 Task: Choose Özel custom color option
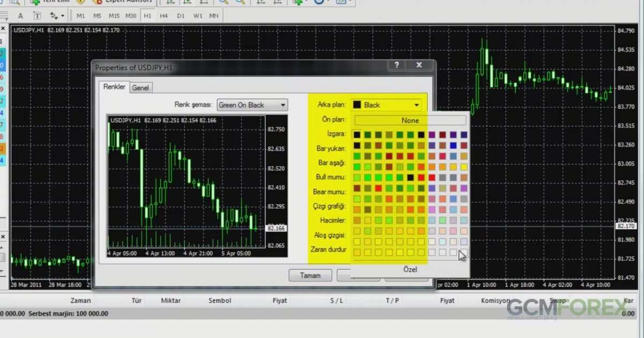410,269
